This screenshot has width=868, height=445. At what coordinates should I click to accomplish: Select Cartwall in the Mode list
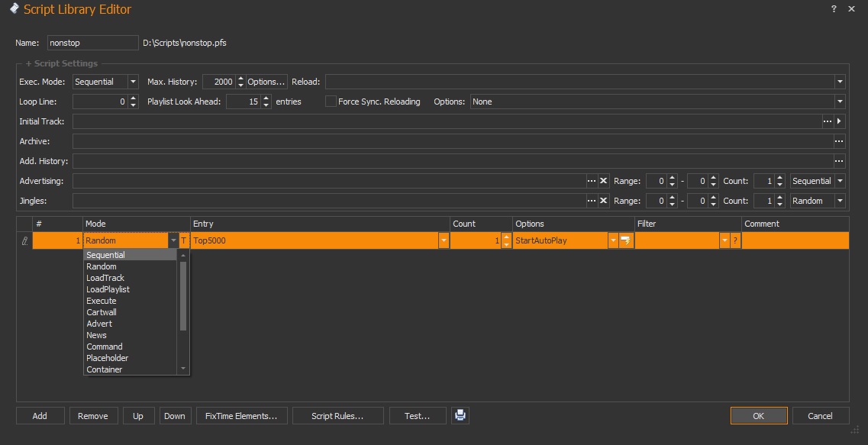pyautogui.click(x=130, y=312)
